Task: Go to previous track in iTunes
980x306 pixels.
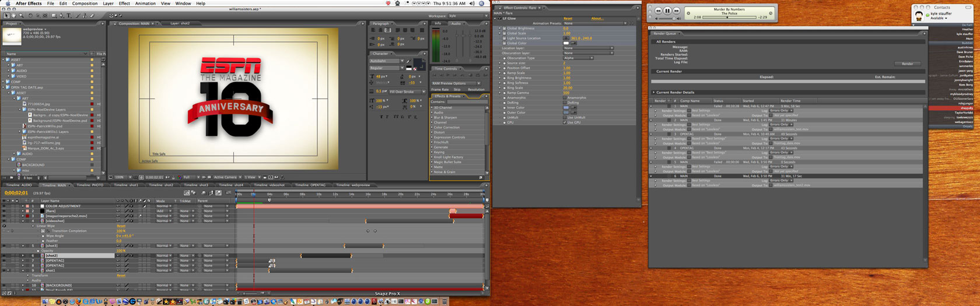Action: tap(658, 10)
